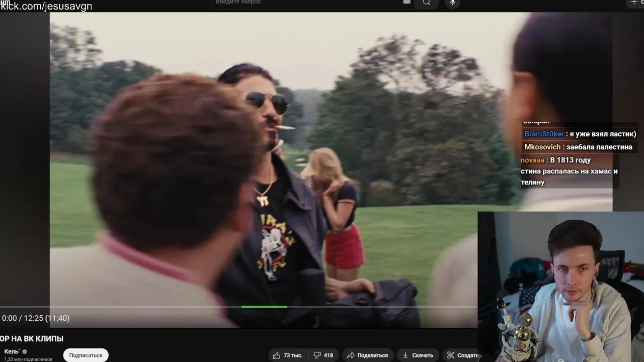
Task: Click the verified badge next to Кель
Action: pyautogui.click(x=25, y=351)
